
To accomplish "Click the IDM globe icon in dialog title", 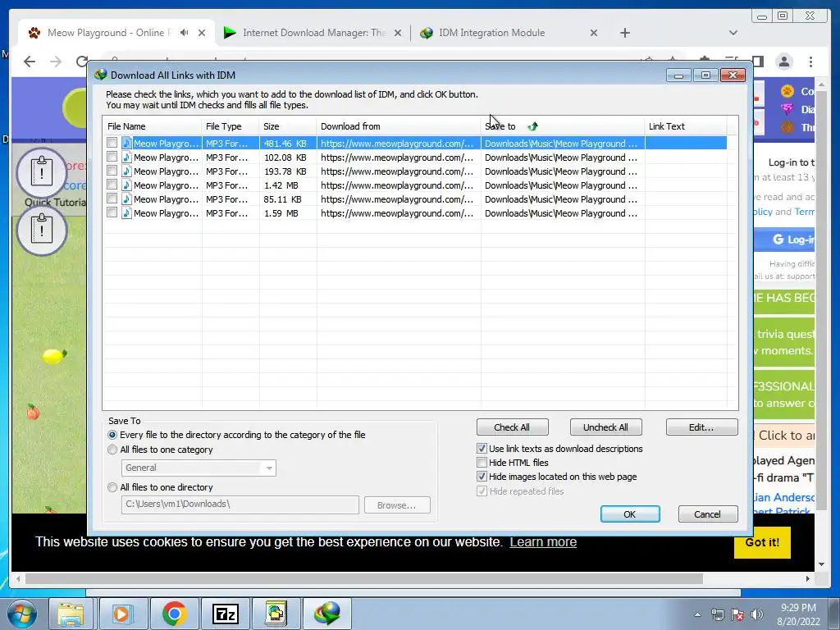I will 100,75.
